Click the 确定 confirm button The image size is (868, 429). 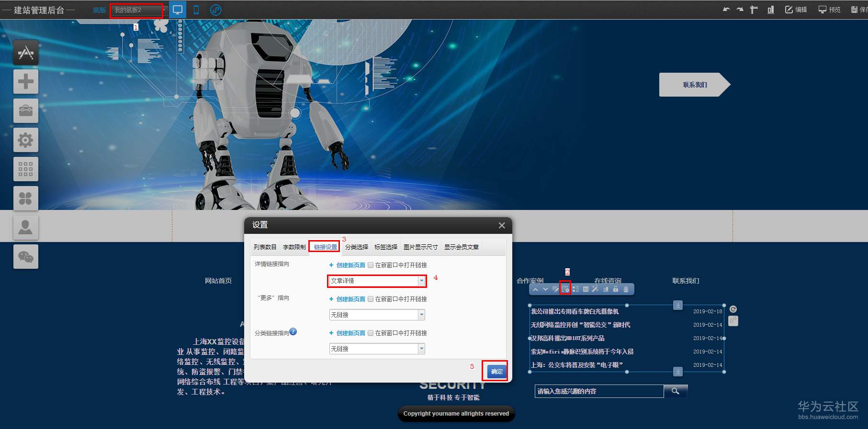[497, 371]
